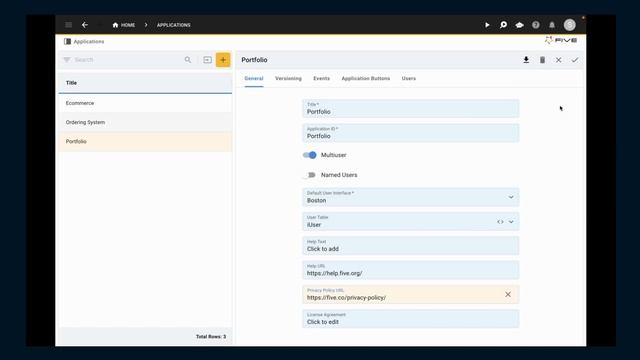Image resolution: width=640 pixels, height=360 pixels.
Task: Expand the User Table dropdown arrow
Action: click(511, 222)
